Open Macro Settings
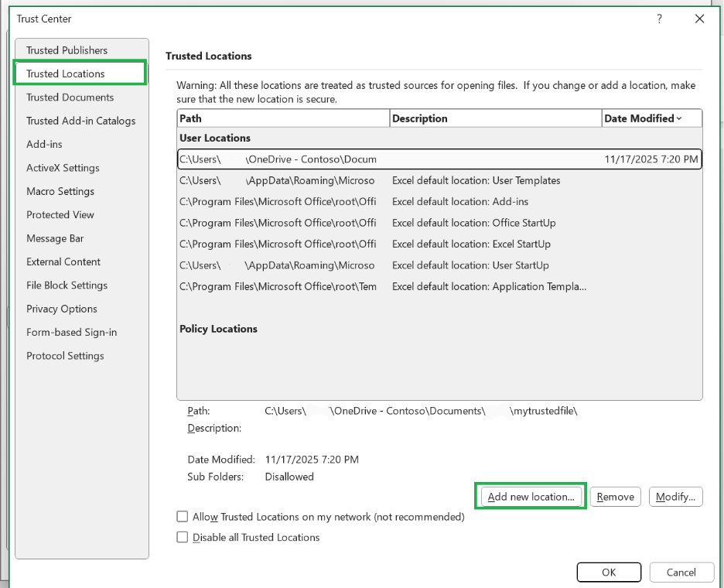 click(61, 191)
